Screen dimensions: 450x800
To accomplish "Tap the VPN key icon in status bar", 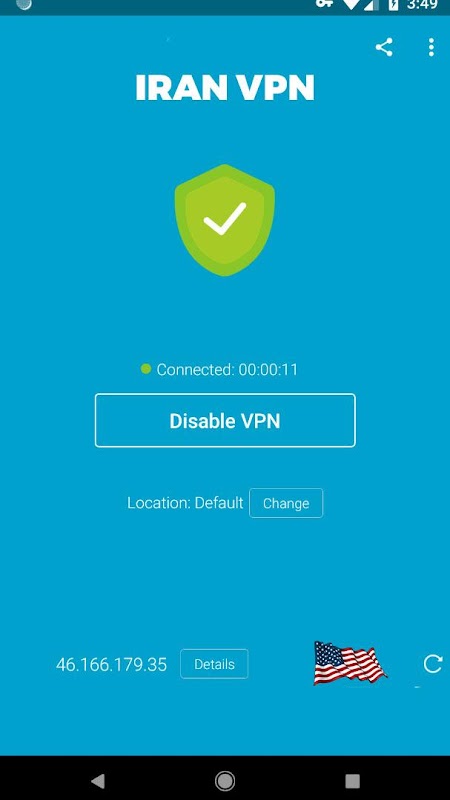I will tap(324, 4).
